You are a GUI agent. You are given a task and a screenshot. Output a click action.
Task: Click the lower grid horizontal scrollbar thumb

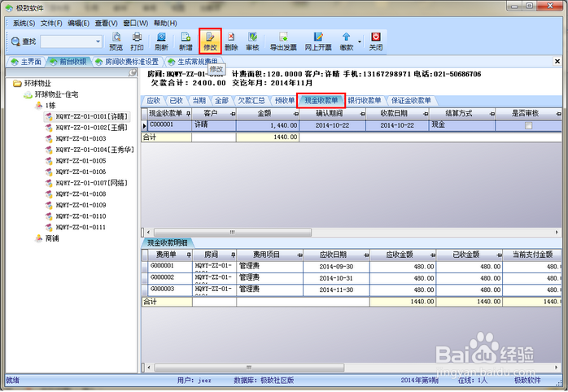tap(249, 368)
